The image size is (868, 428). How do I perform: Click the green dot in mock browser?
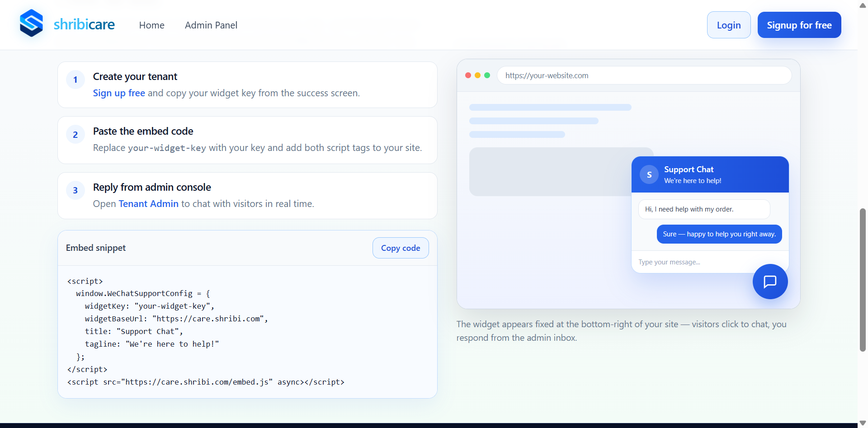(x=487, y=75)
